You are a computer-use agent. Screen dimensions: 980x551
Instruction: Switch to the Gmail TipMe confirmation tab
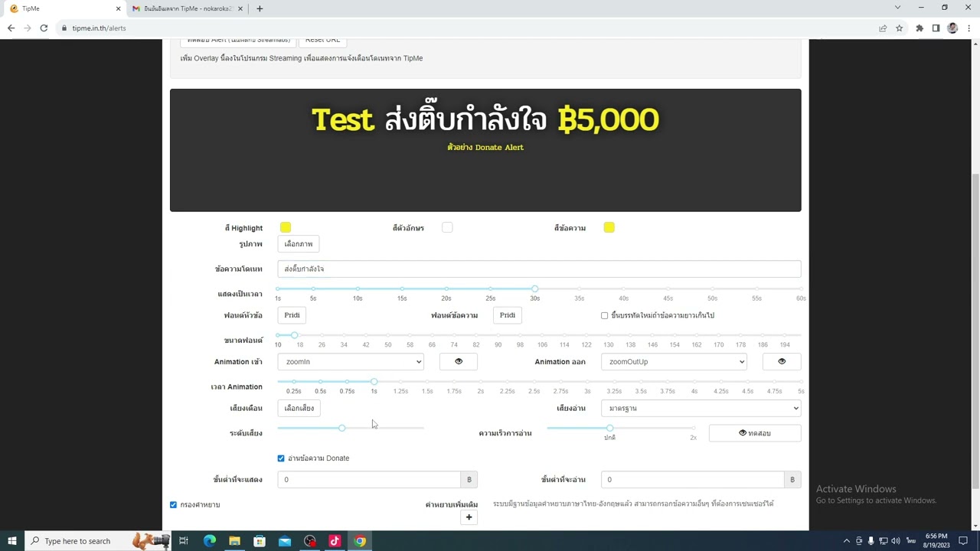click(188, 8)
